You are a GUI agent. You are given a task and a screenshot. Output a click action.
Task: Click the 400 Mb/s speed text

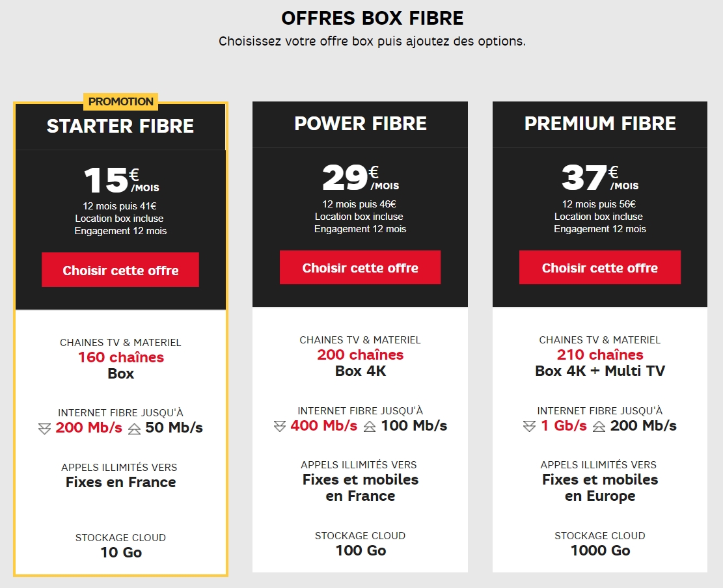tap(323, 425)
